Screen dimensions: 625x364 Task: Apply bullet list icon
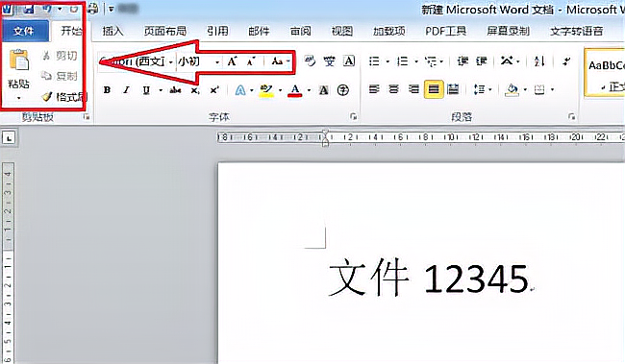374,61
